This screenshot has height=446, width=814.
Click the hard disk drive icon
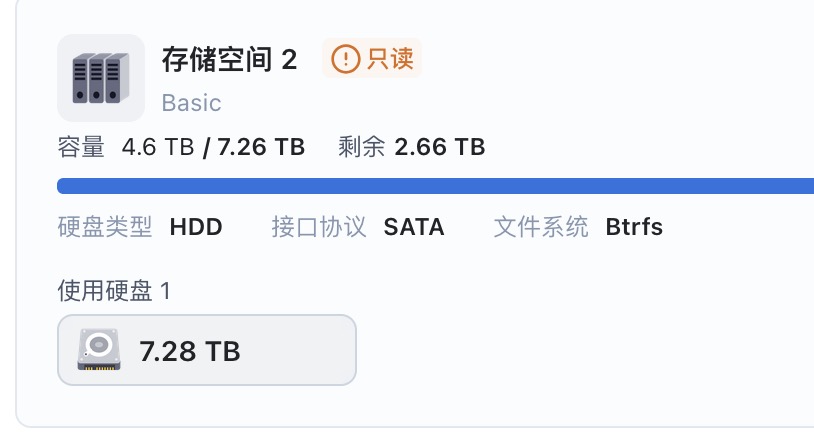coord(99,350)
